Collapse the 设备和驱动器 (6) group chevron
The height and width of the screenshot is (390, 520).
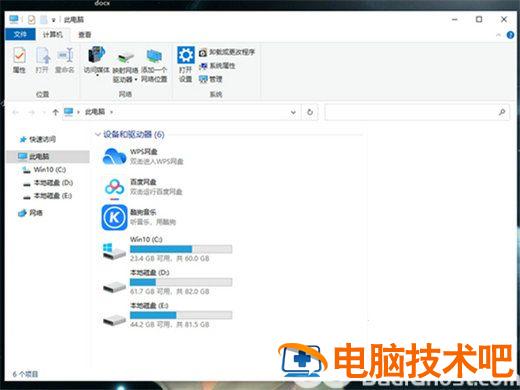pyautogui.click(x=98, y=134)
